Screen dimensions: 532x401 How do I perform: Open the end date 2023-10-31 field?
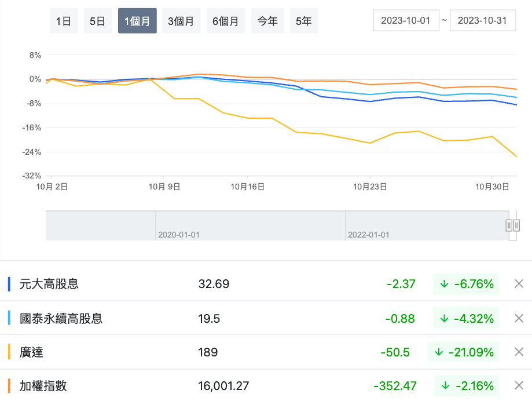(x=482, y=20)
